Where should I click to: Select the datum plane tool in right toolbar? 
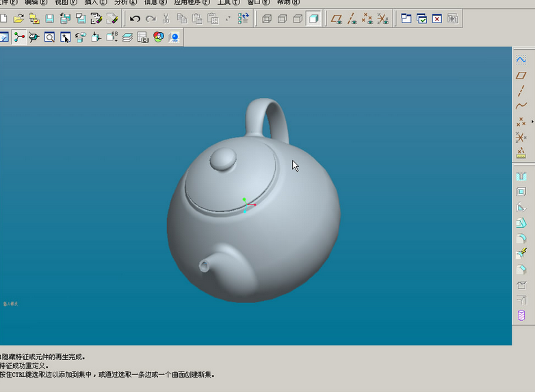tap(521, 75)
